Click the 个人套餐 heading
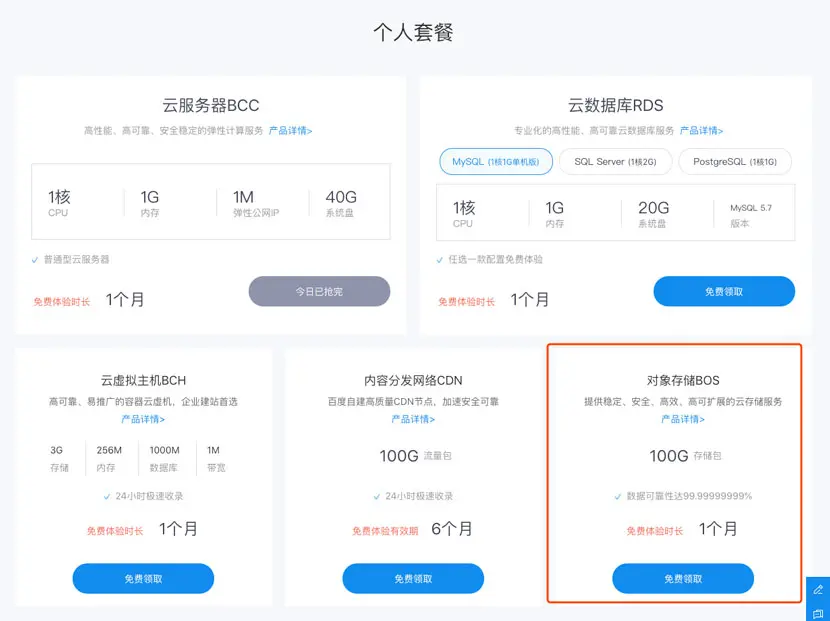830x621 pixels. pos(413,32)
